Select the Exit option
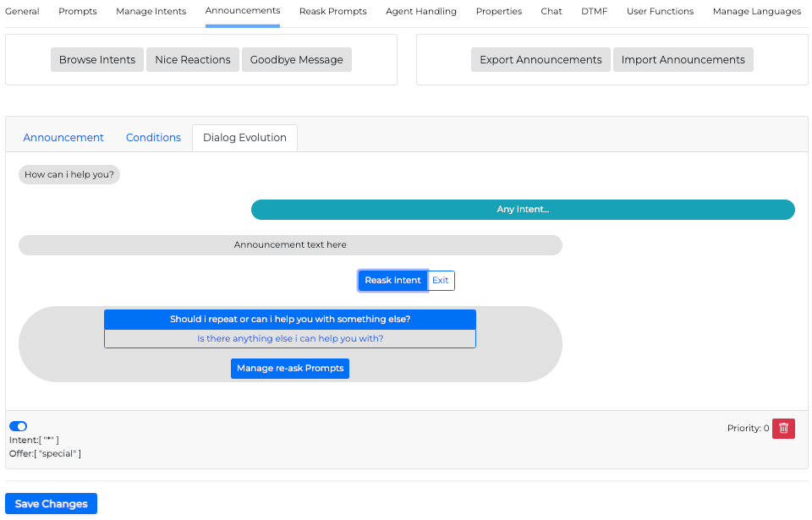 point(441,281)
